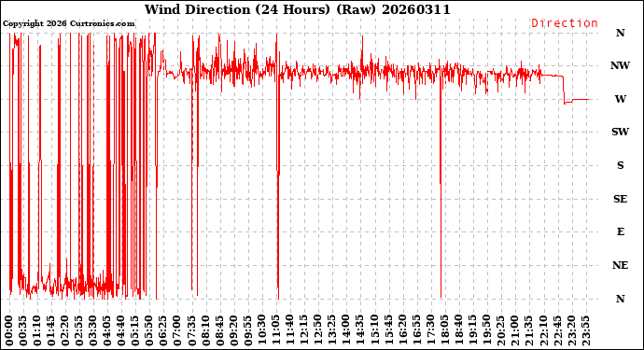Click the '06:25' time axis label
This screenshot has width=644, height=350.
point(163,331)
